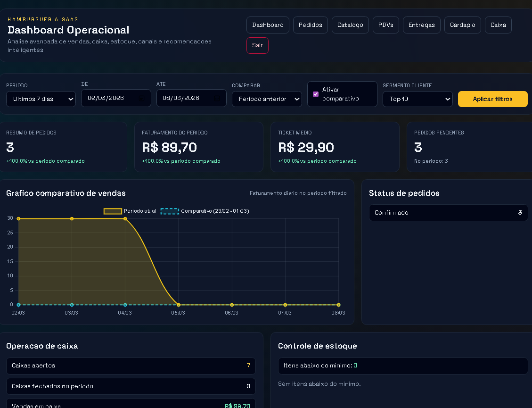The height and width of the screenshot is (408, 532).
Task: Click the yellow Periodo atual legend swatch
Action: coord(113,211)
